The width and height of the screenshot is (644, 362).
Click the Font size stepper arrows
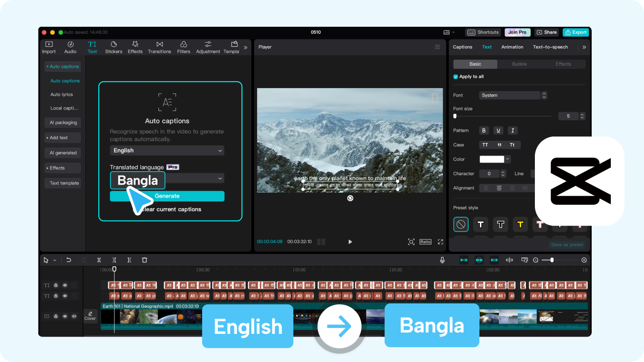582,116
